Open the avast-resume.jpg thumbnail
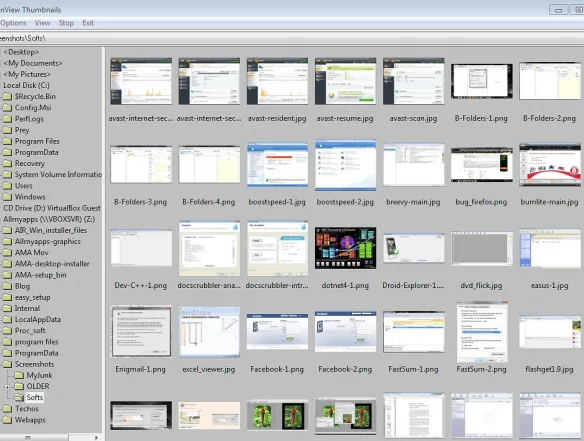 click(345, 82)
